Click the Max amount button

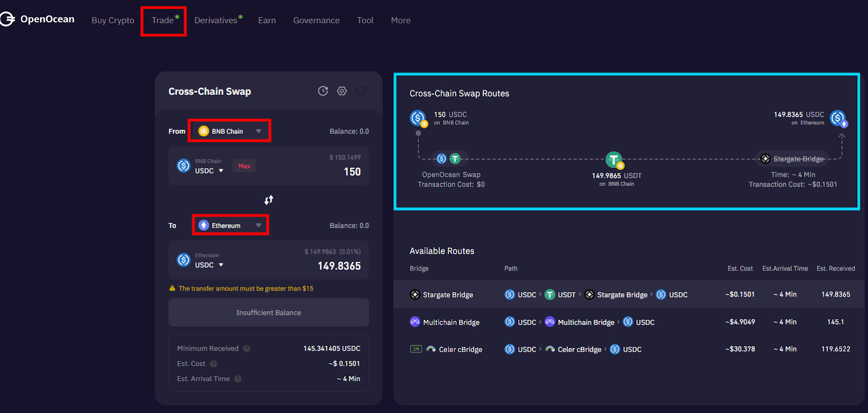[x=244, y=166]
